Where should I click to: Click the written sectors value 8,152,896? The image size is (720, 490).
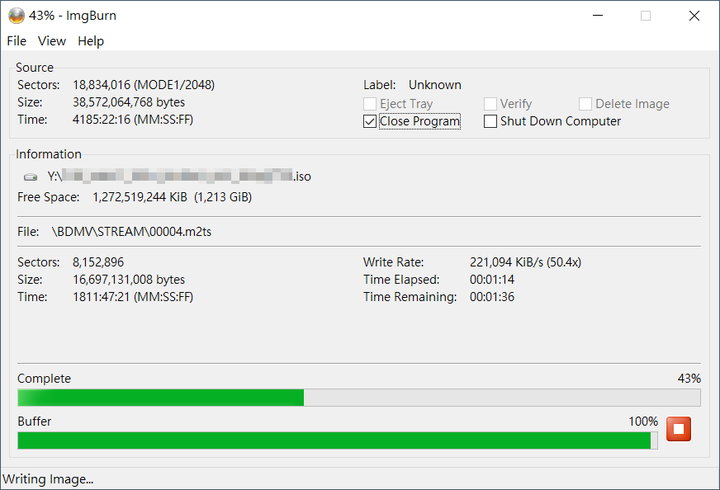point(98,262)
